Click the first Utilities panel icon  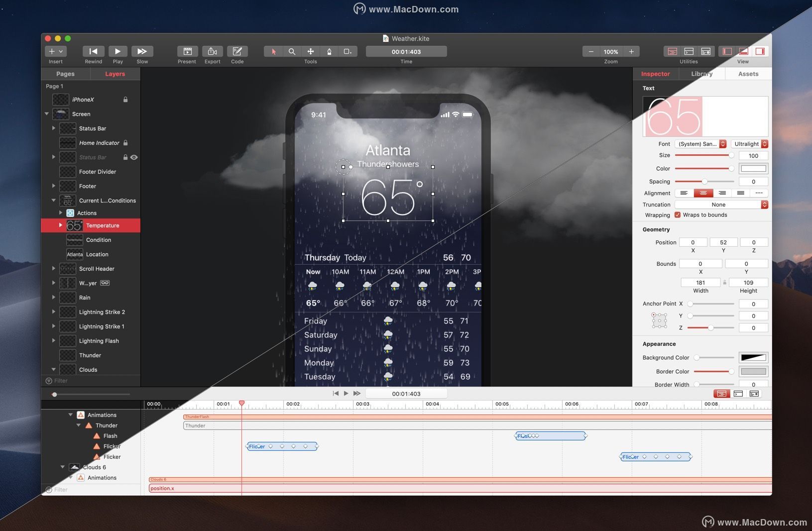[x=672, y=51]
